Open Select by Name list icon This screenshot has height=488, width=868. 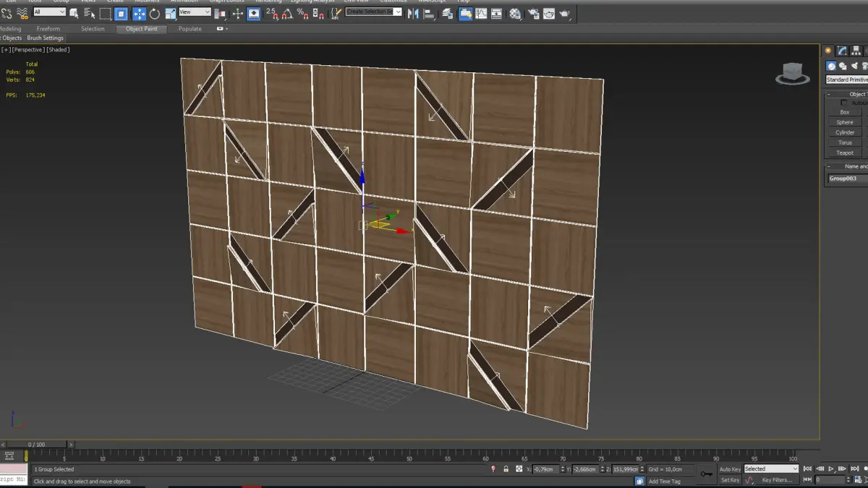89,13
